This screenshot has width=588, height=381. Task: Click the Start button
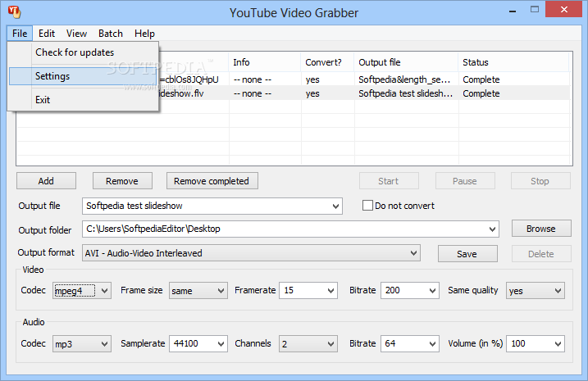(x=389, y=181)
